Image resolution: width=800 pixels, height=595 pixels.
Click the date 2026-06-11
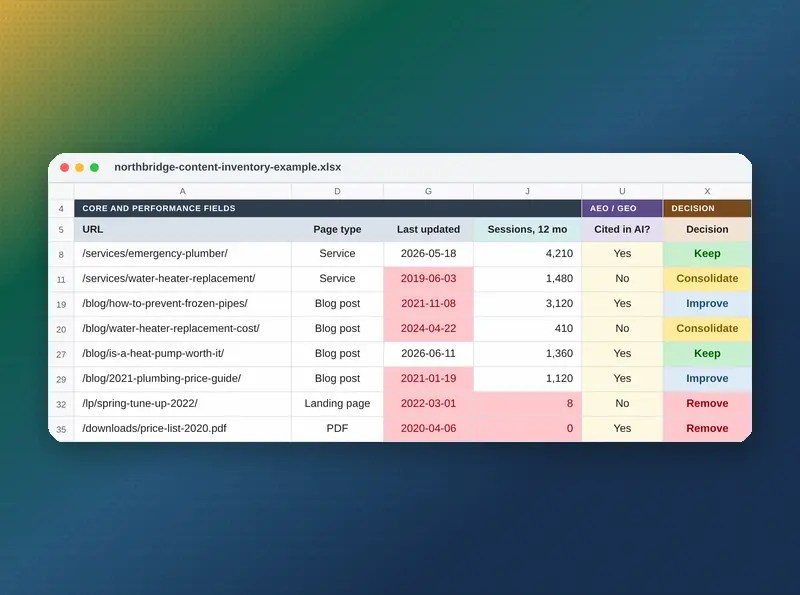(428, 354)
